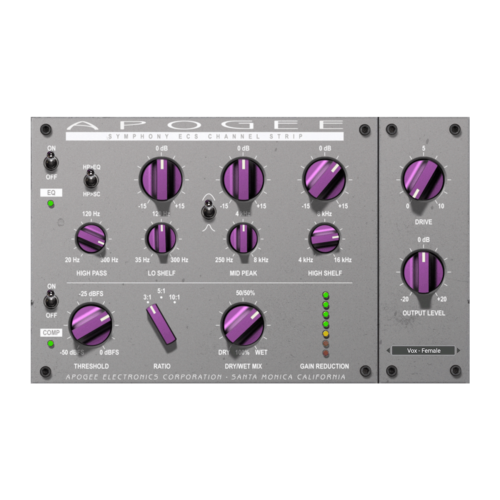Click the Apogee Electronics Corporation footer text

tap(205, 377)
